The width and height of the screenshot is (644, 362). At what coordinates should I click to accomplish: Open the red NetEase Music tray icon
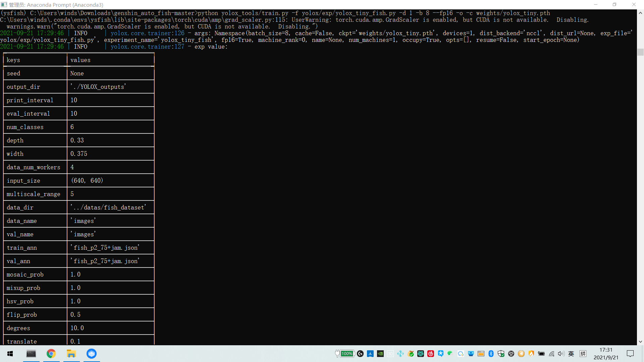pyautogui.click(x=431, y=354)
